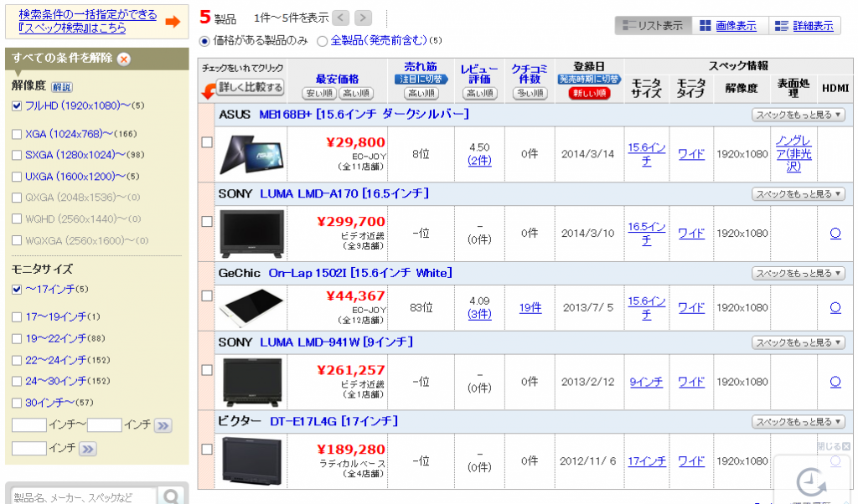
Task: Select 全製品(発売前含む) radio button
Action: click(323, 41)
